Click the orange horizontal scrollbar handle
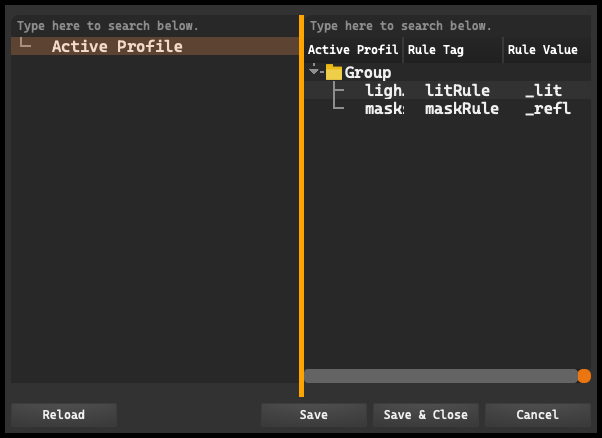The image size is (602, 438). pos(584,376)
